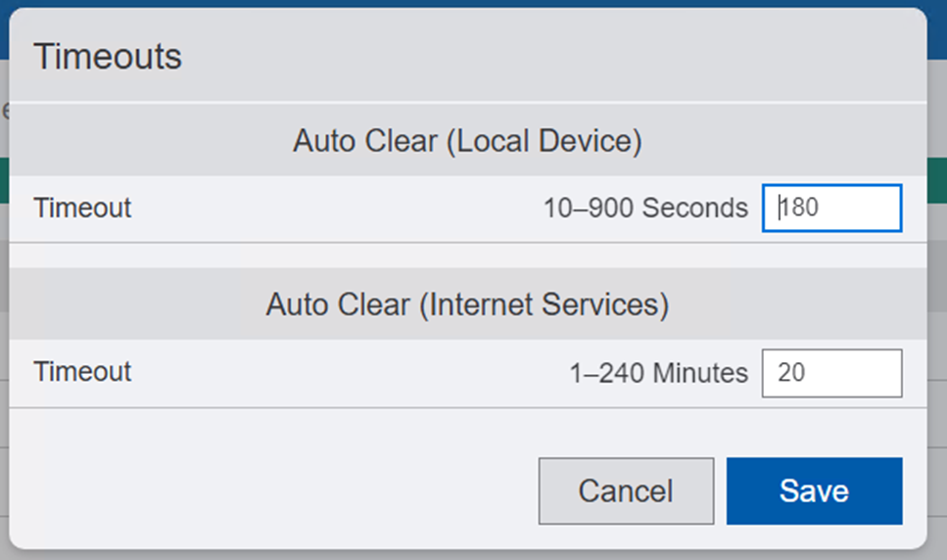Image resolution: width=947 pixels, height=560 pixels.
Task: Click the Auto Clear (Local Device) header
Action: [467, 141]
